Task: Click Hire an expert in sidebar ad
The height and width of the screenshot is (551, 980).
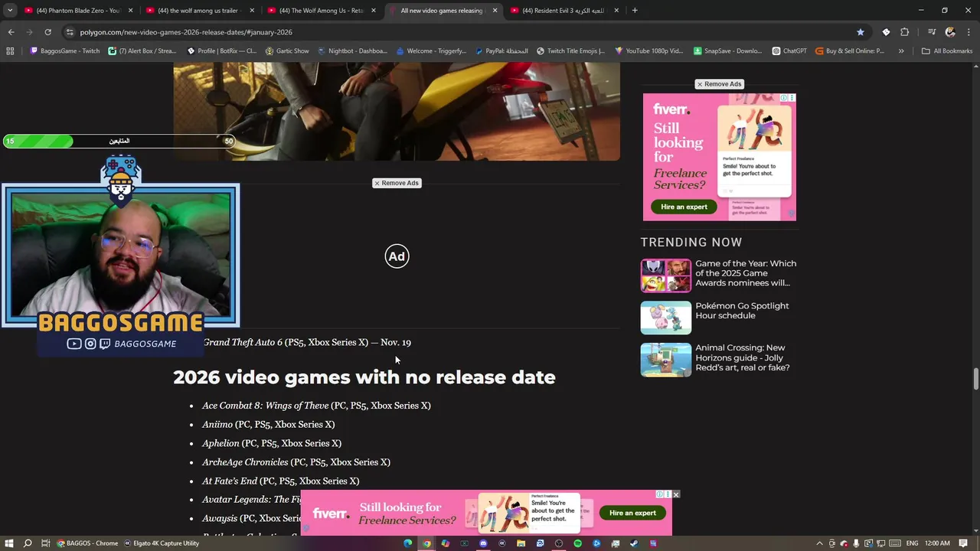Action: (684, 207)
